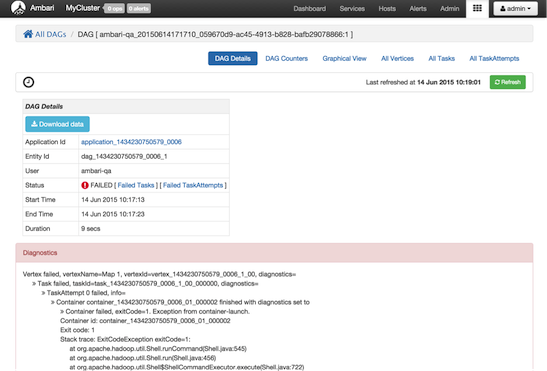
Task: Click the red FAILED status icon
Action: point(85,185)
